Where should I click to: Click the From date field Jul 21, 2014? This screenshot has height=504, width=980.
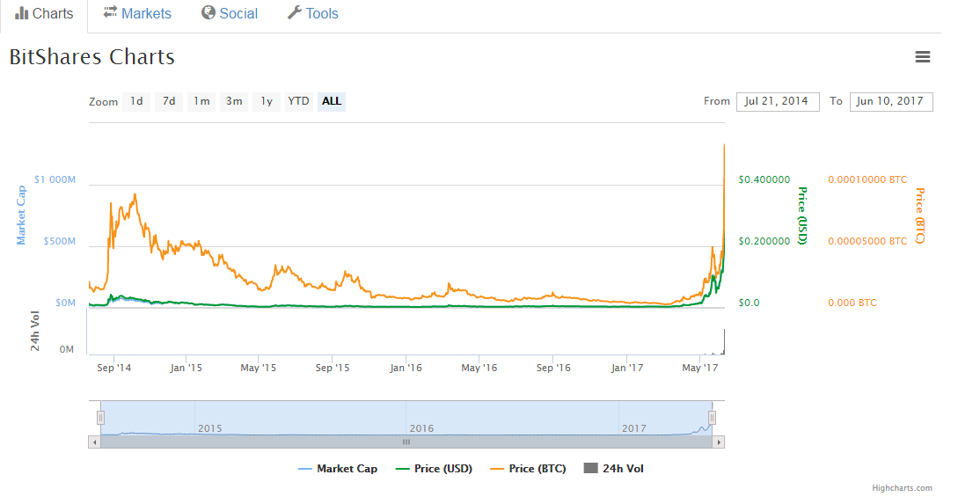click(x=778, y=102)
